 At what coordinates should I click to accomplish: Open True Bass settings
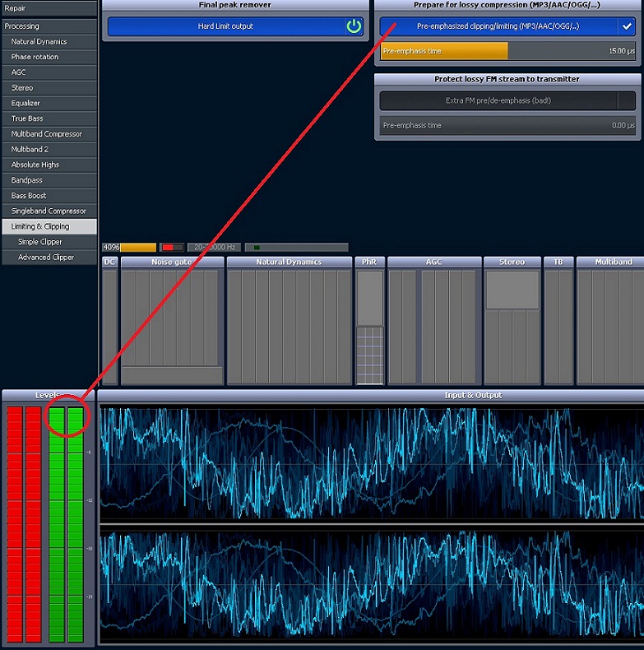point(49,118)
